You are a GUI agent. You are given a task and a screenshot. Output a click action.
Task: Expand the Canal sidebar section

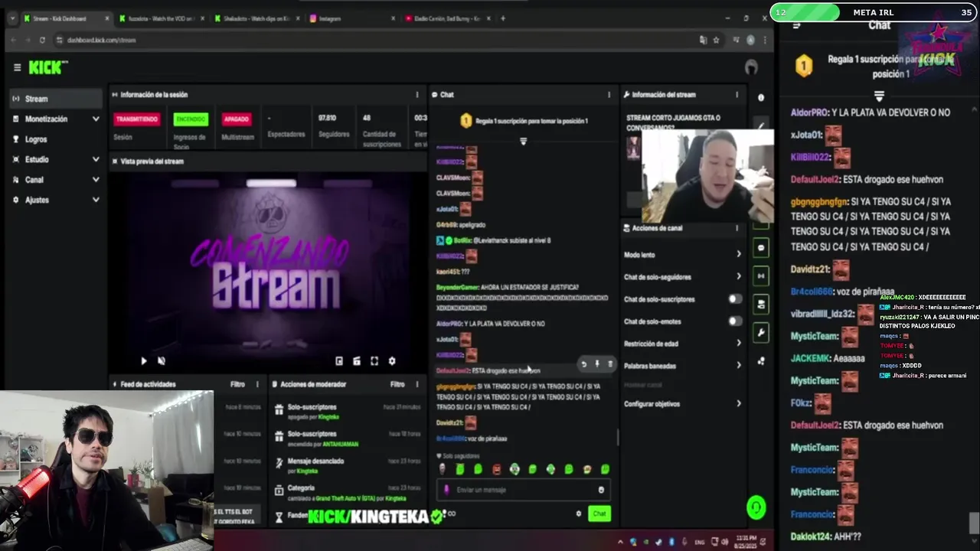coord(56,180)
